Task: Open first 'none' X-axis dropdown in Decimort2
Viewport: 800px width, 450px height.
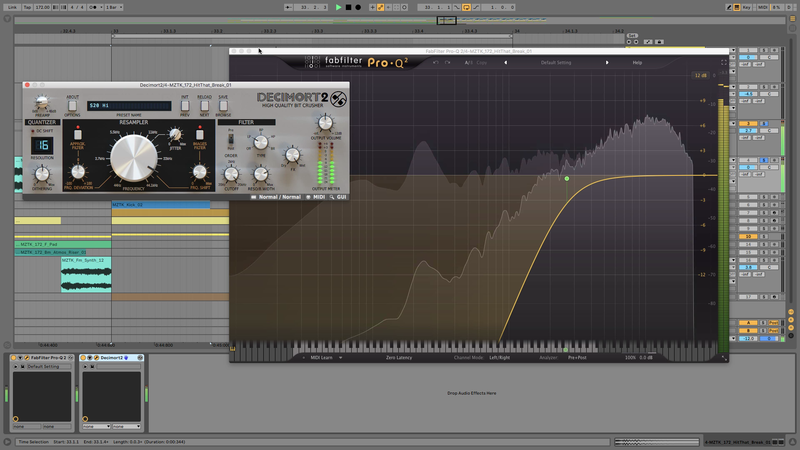Action: pyautogui.click(x=96, y=426)
